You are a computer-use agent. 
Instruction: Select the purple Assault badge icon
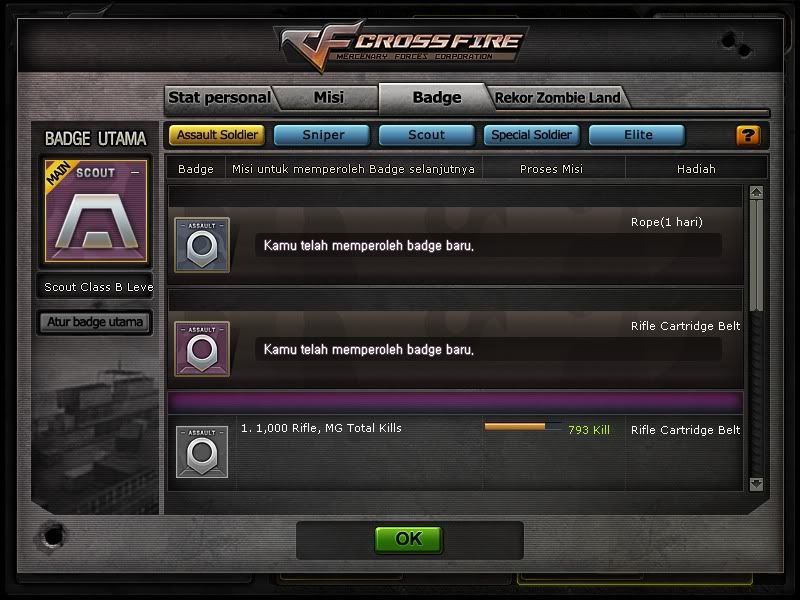(x=202, y=349)
